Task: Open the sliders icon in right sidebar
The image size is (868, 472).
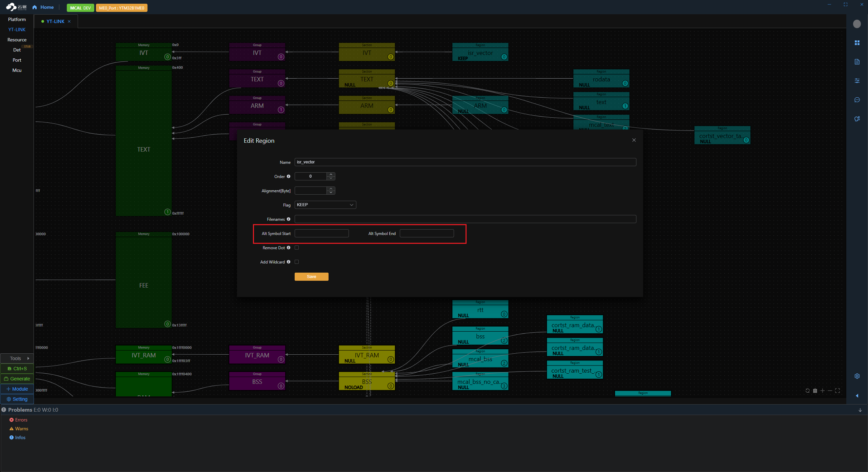Action: [x=857, y=81]
